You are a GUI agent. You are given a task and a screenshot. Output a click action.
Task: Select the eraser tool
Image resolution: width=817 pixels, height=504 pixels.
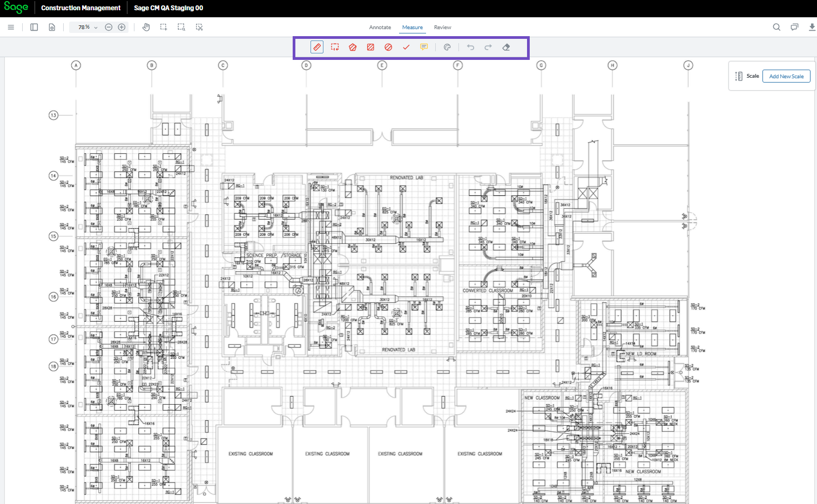[506, 47]
